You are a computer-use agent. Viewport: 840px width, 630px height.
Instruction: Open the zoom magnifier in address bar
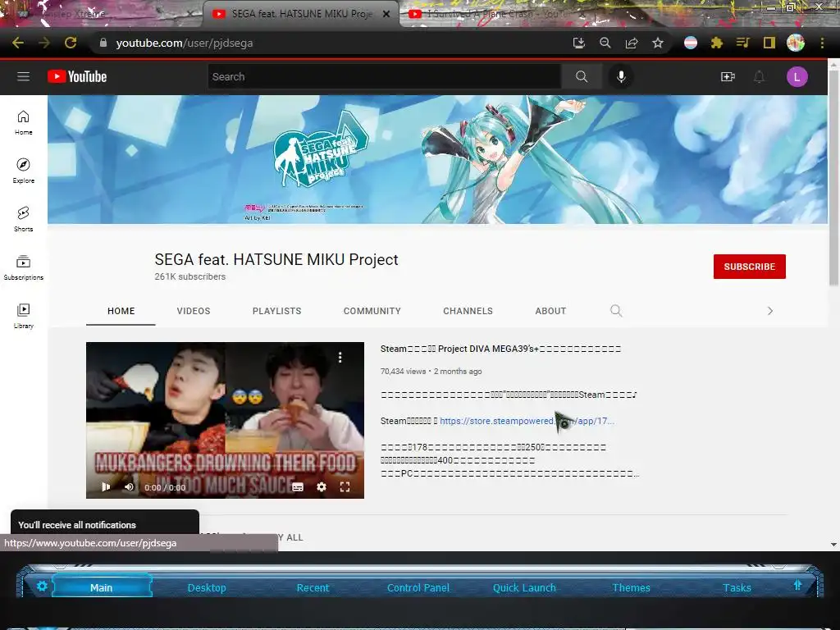(x=605, y=43)
